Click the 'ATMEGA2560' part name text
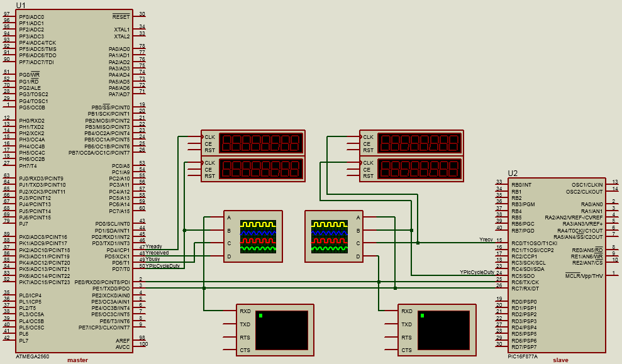The image size is (622, 364). pyautogui.click(x=33, y=356)
